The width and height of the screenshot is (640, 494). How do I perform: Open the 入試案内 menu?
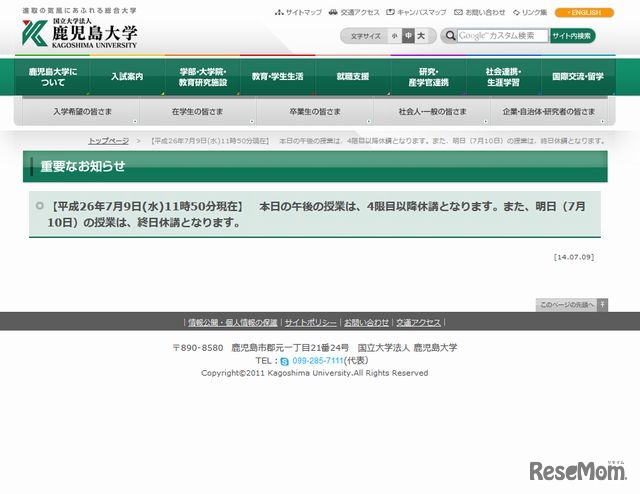click(x=127, y=77)
